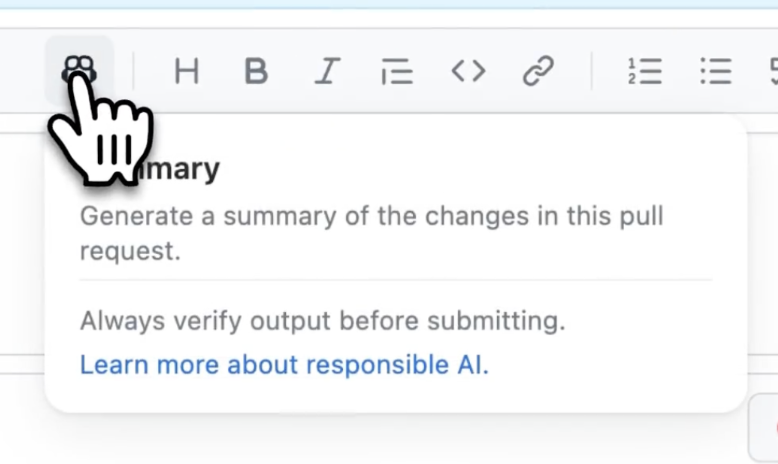Viewport: 778px width, 464px height.
Task: Select the 'Generate a summary' description text
Action: pyautogui.click(x=371, y=216)
